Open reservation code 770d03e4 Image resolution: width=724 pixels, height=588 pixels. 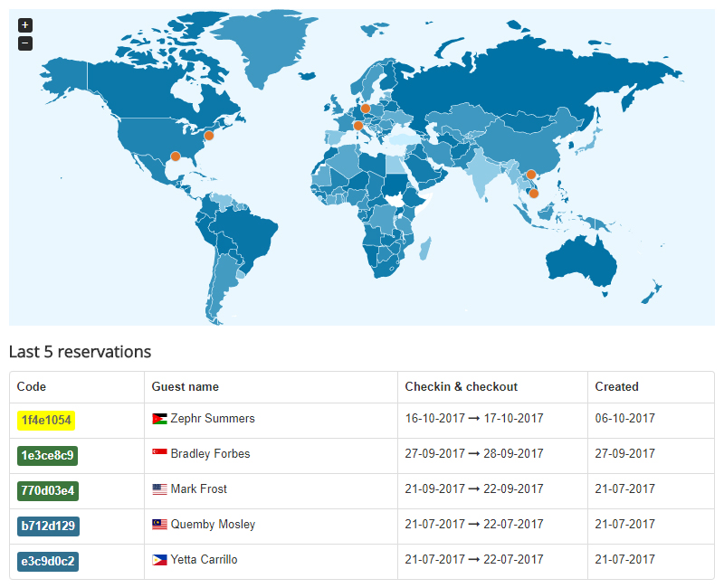point(47,489)
